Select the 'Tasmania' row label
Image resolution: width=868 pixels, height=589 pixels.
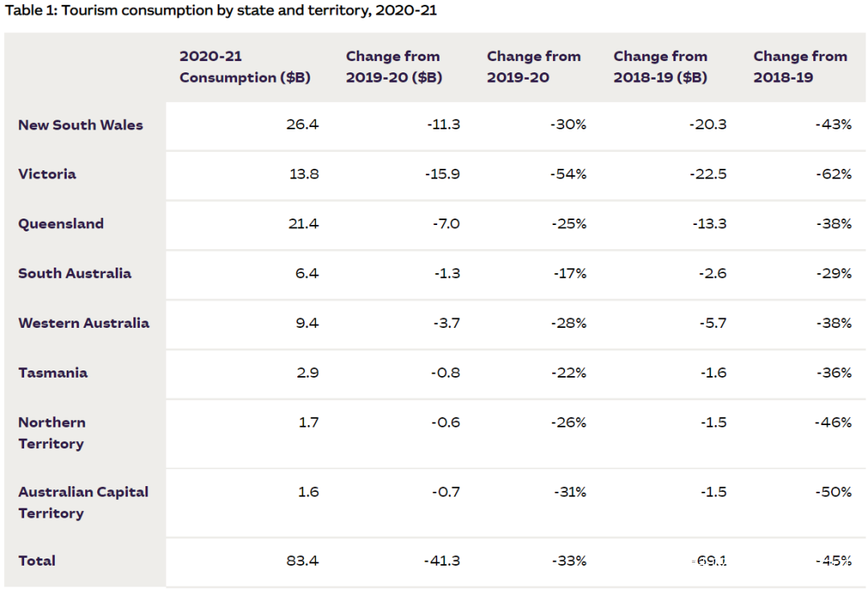pos(53,373)
